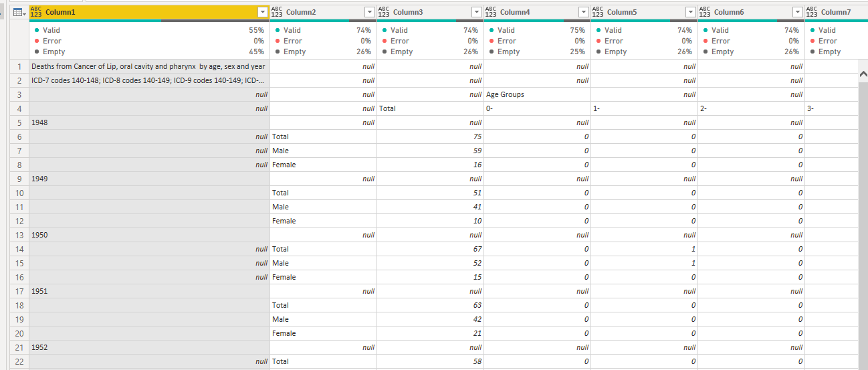The width and height of the screenshot is (868, 370).
Task: Open the Column1 filter dropdown arrow
Action: (263, 12)
